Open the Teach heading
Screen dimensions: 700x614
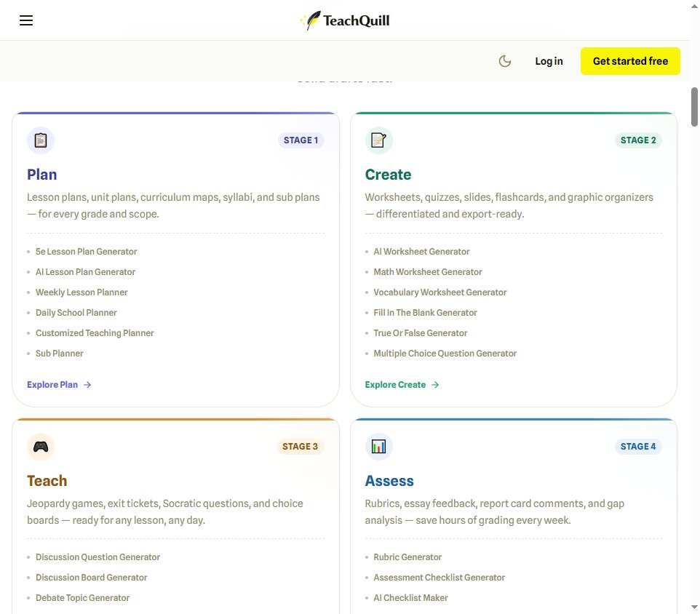point(47,481)
